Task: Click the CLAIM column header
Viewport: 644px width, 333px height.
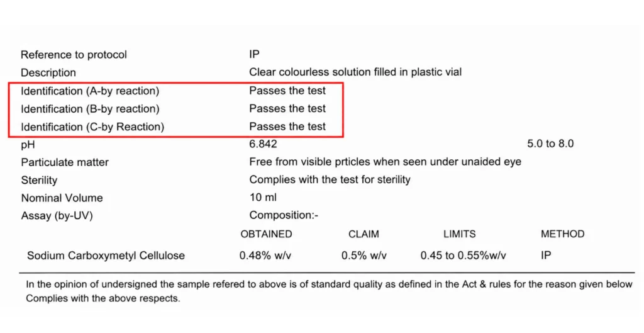Action: [364, 234]
